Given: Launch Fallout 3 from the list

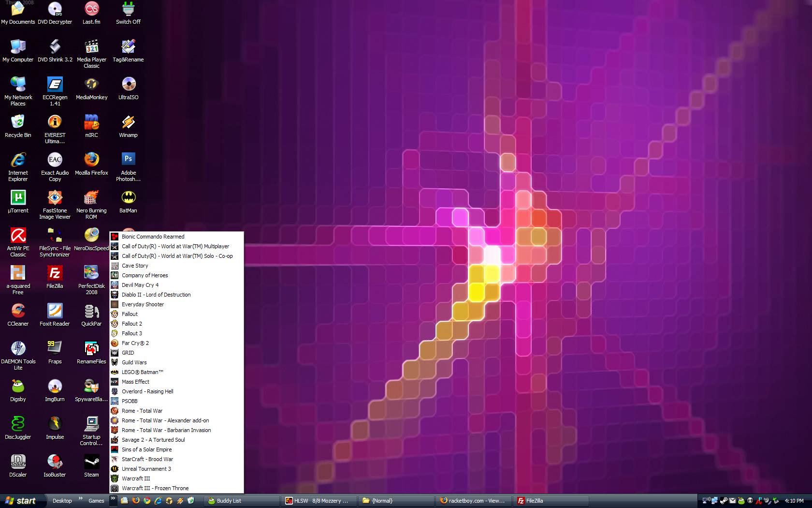Looking at the screenshot, I should click(x=177, y=333).
